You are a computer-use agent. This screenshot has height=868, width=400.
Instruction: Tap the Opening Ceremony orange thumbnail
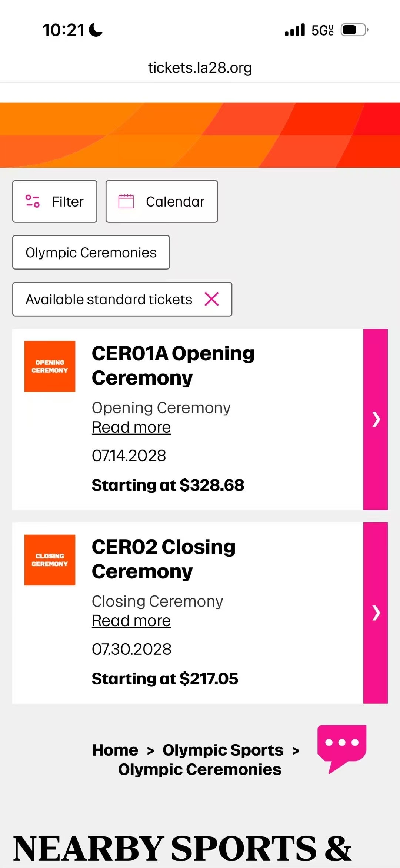50,366
